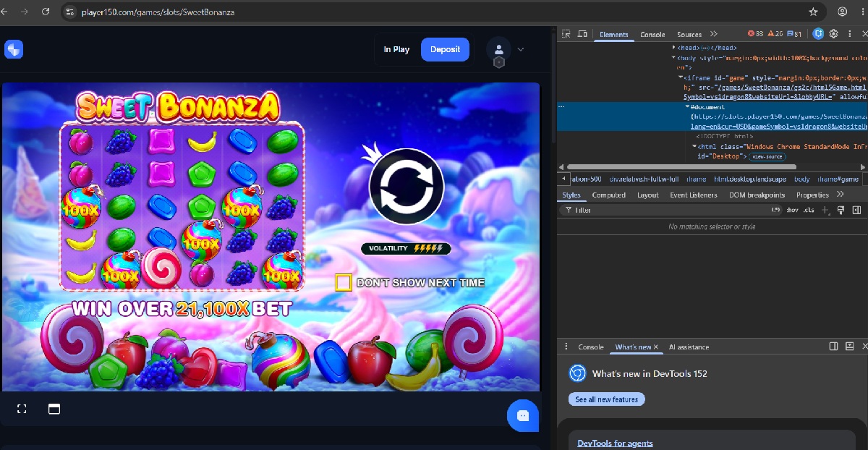Click the Deposit button
This screenshot has height=450, width=868.
click(x=445, y=49)
